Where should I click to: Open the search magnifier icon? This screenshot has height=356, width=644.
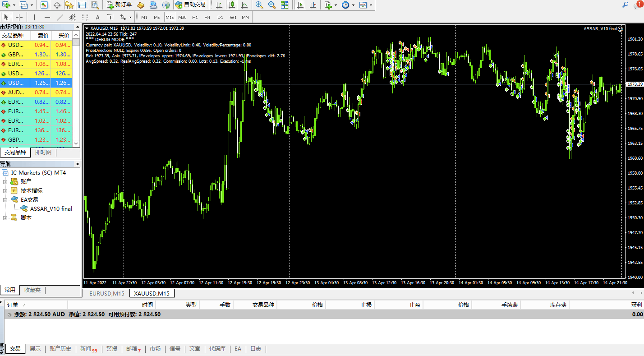pyautogui.click(x=626, y=5)
